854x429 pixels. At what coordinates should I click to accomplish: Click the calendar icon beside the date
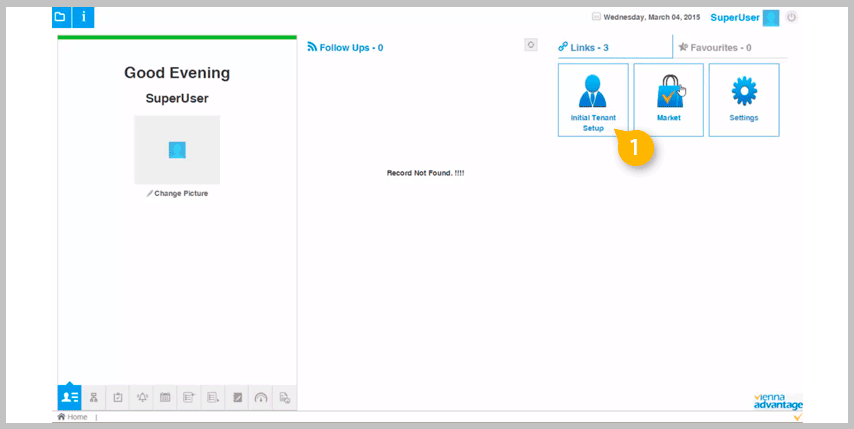point(596,17)
